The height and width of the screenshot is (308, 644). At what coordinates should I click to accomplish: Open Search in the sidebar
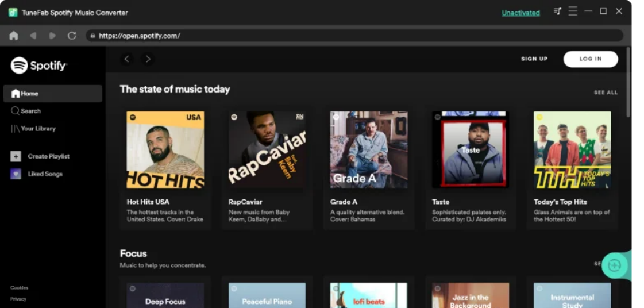tap(30, 111)
